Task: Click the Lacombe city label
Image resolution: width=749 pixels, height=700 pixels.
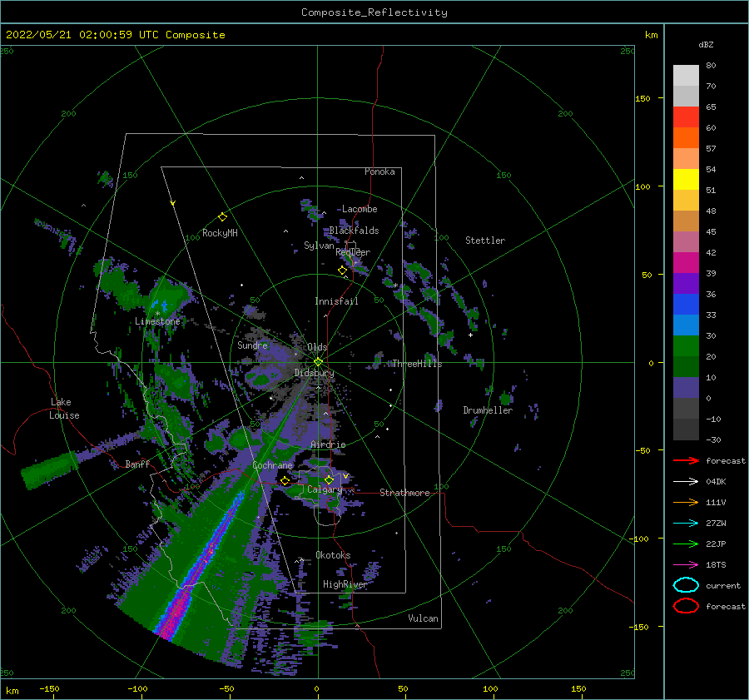Action: click(360, 209)
